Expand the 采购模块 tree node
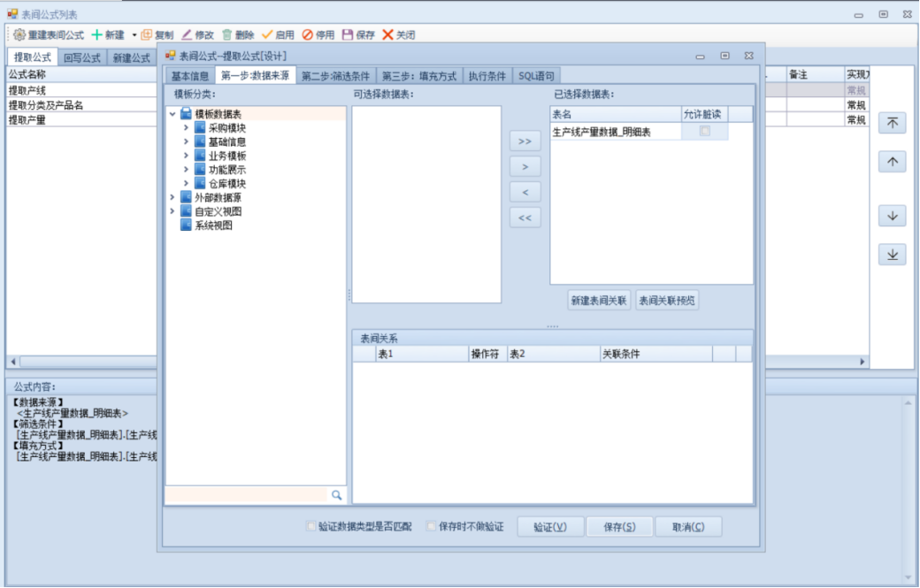920x588 pixels. (186, 127)
